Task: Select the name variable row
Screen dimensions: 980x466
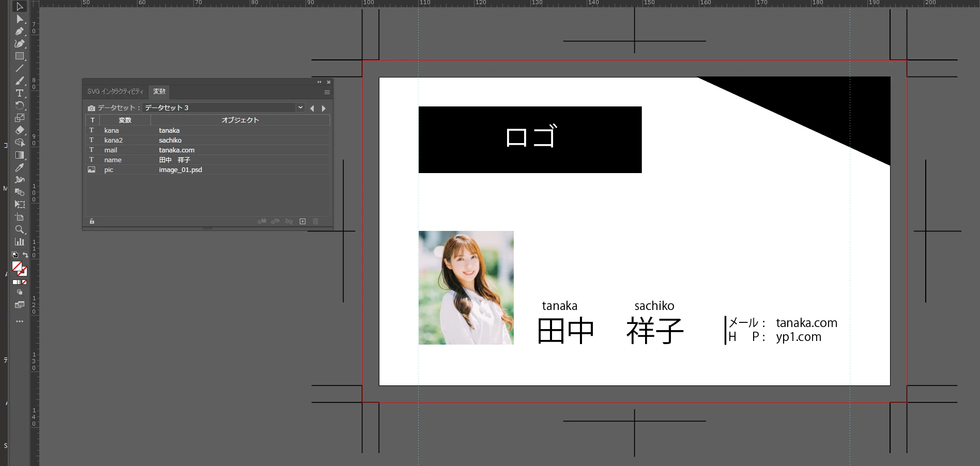Action: pos(207,160)
